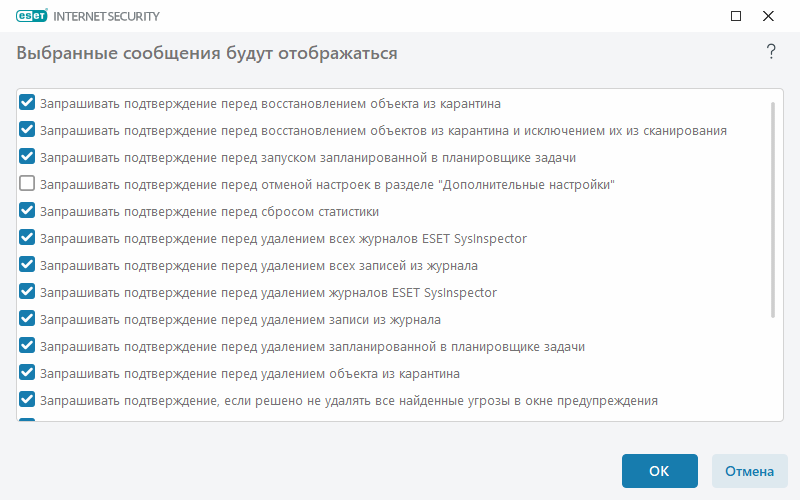Image resolution: width=800 pixels, height=500 pixels.
Task: Uncheck confirmation before running scheduled task
Action: [27, 157]
